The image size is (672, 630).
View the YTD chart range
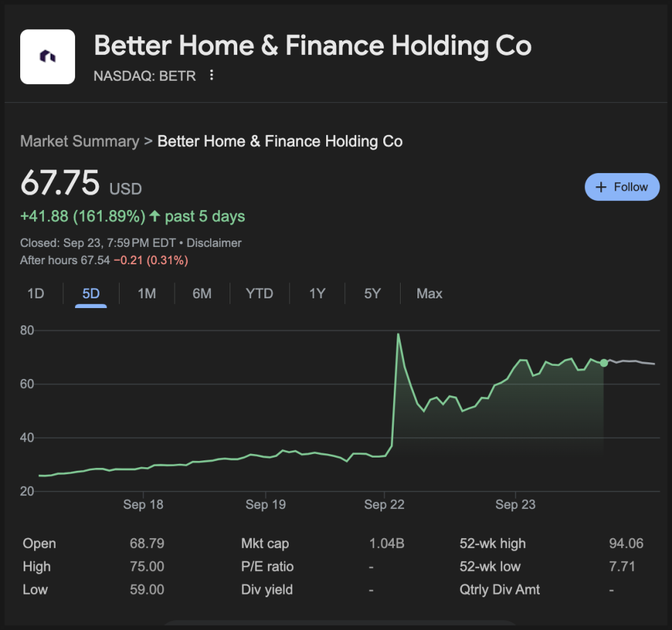259,293
